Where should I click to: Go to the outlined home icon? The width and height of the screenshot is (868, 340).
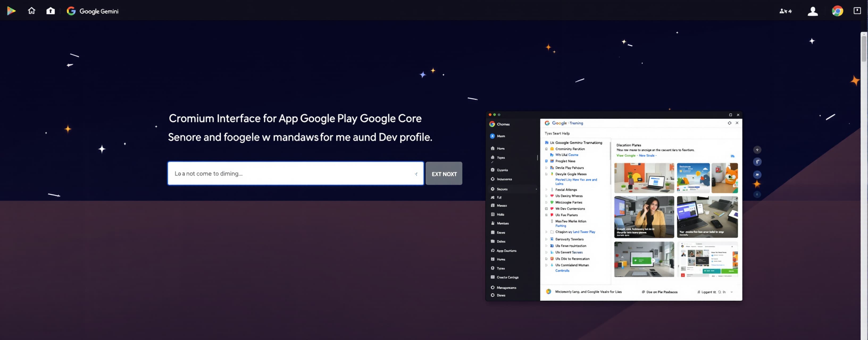click(32, 11)
